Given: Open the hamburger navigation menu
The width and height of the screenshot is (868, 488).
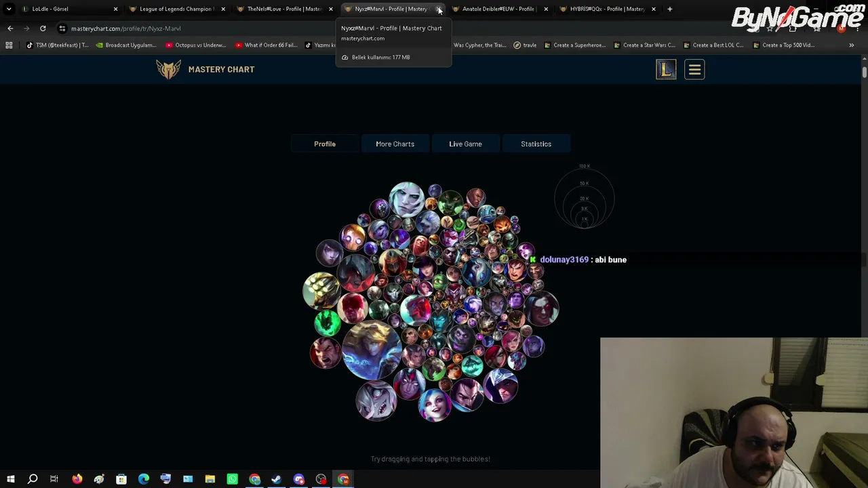Looking at the screenshot, I should (694, 69).
